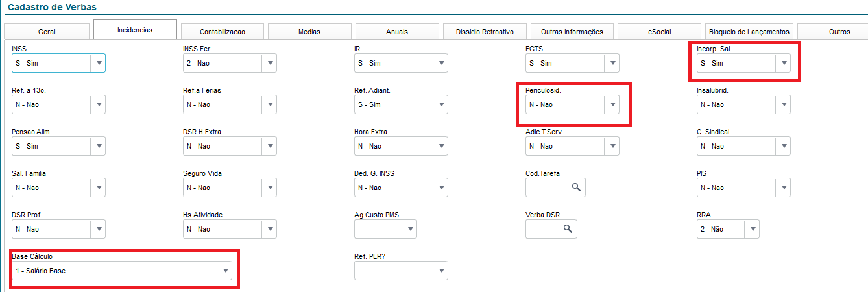Open the FGTS dropdown arrow
Image resolution: width=868 pixels, height=292 pixels.
pyautogui.click(x=612, y=63)
